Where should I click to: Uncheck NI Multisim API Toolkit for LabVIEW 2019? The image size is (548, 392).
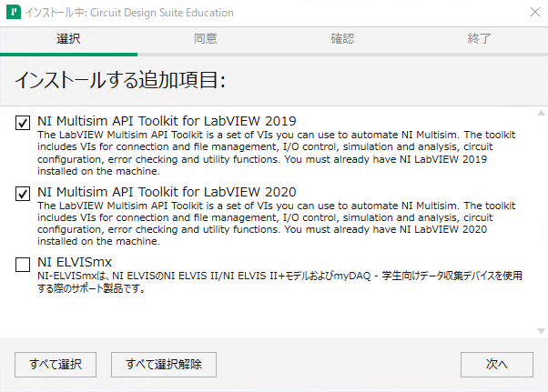coord(23,123)
